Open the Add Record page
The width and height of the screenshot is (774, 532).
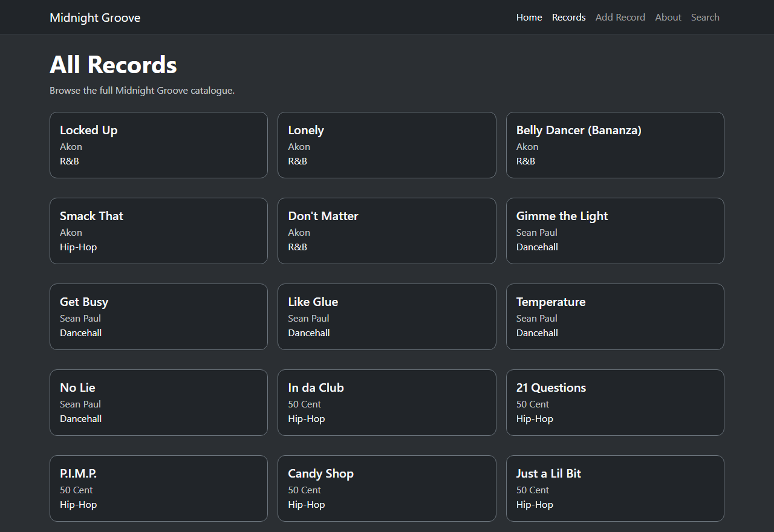point(620,18)
